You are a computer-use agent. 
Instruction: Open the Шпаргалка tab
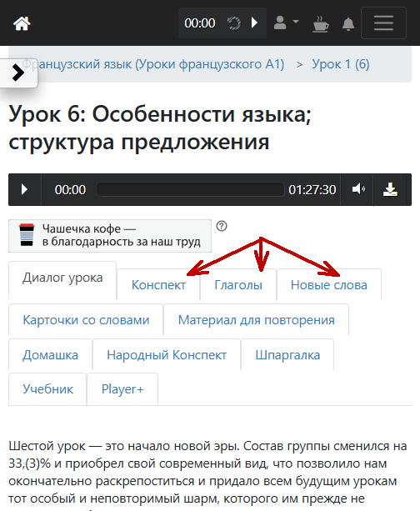click(287, 354)
